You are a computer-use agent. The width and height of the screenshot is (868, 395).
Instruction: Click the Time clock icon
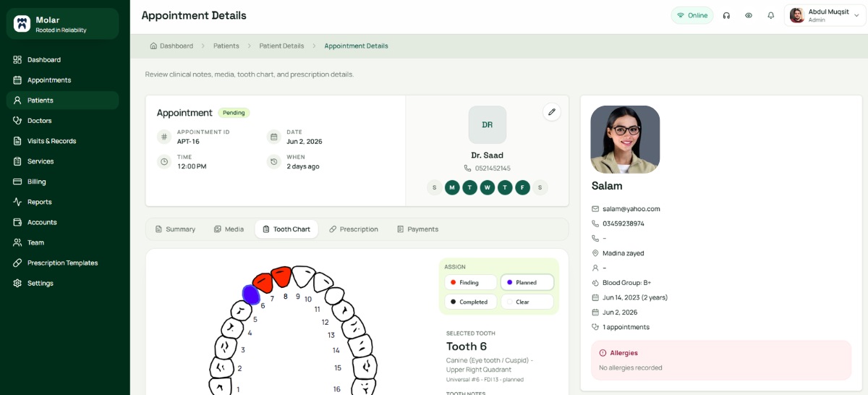164,161
